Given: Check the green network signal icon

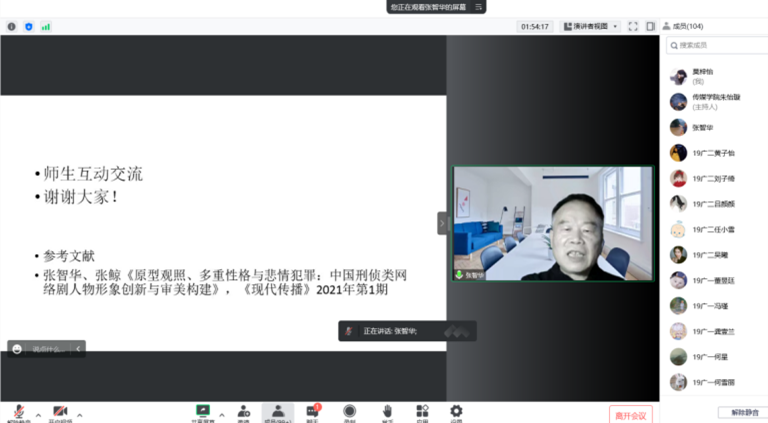Looking at the screenshot, I should tap(45, 27).
